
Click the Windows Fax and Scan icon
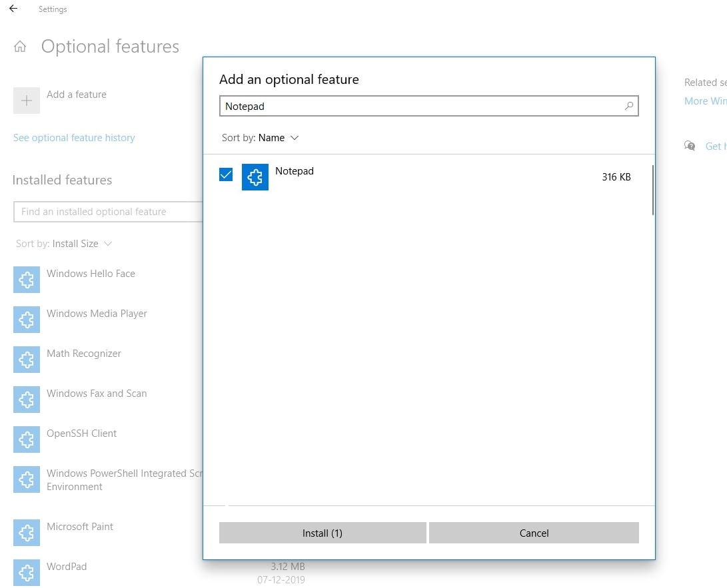tap(26, 400)
